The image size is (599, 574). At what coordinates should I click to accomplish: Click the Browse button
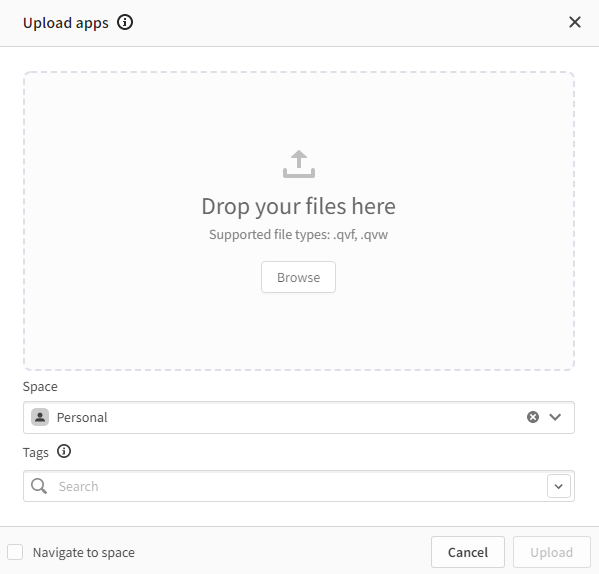click(x=298, y=277)
